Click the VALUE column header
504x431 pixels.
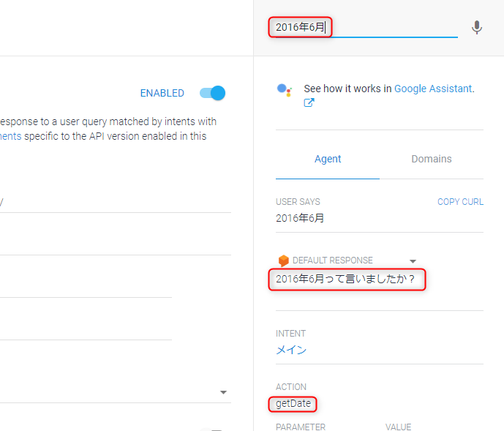coord(398,427)
